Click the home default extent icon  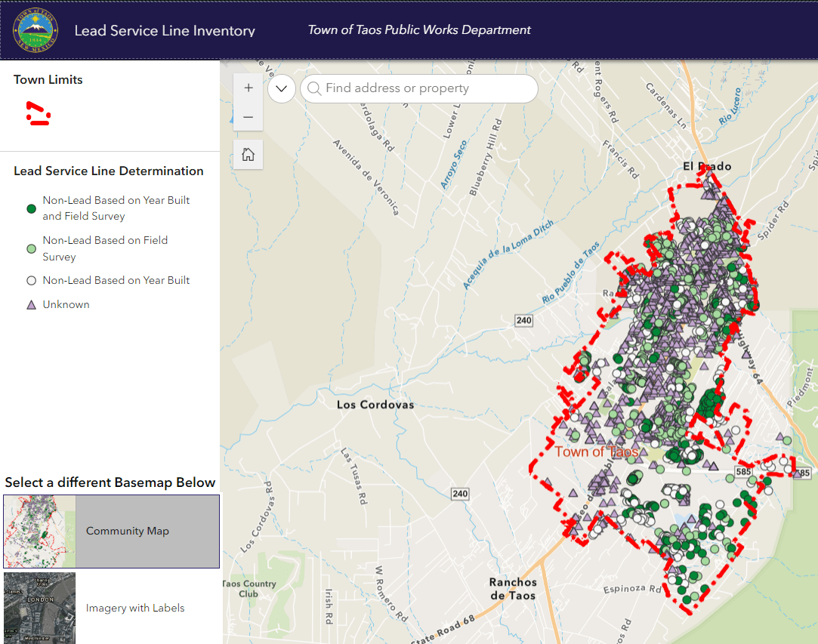[248, 154]
